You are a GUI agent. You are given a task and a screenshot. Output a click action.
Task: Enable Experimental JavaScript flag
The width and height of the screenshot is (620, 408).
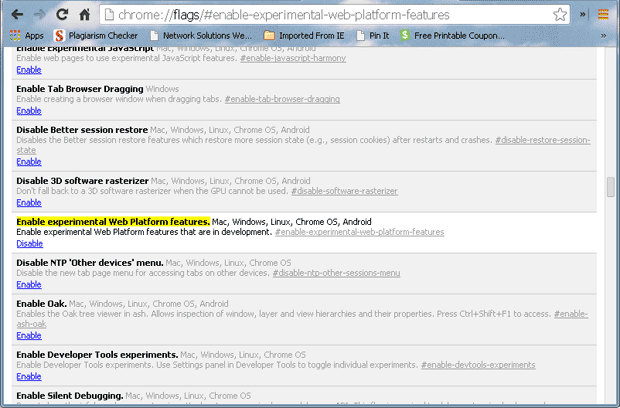pos(29,70)
